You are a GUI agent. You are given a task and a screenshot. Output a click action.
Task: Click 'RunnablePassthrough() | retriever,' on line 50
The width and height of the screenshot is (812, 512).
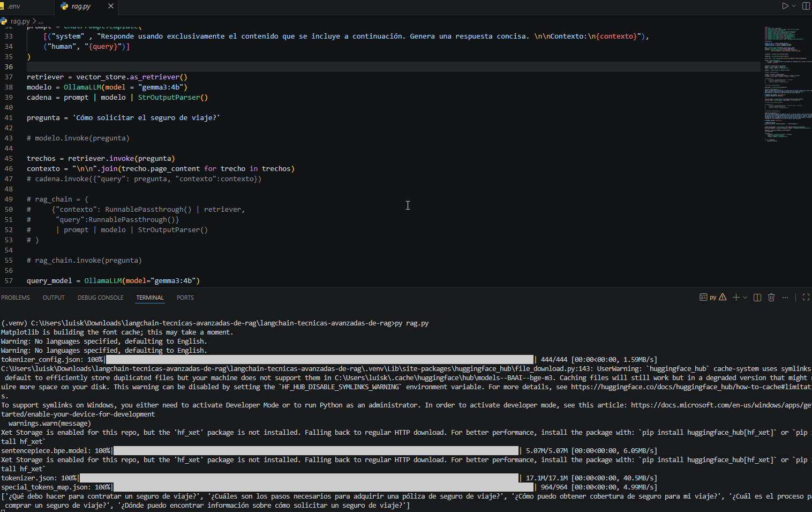(x=175, y=210)
